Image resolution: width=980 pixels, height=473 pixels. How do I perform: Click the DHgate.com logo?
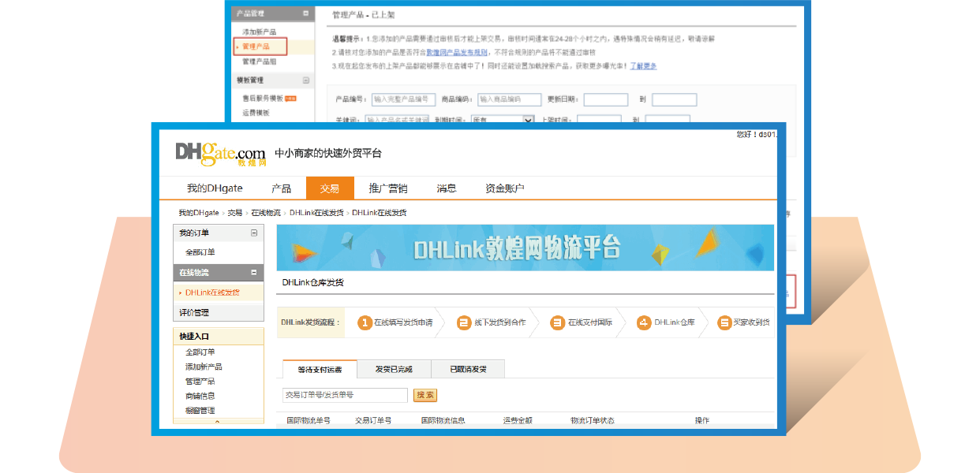click(x=220, y=153)
